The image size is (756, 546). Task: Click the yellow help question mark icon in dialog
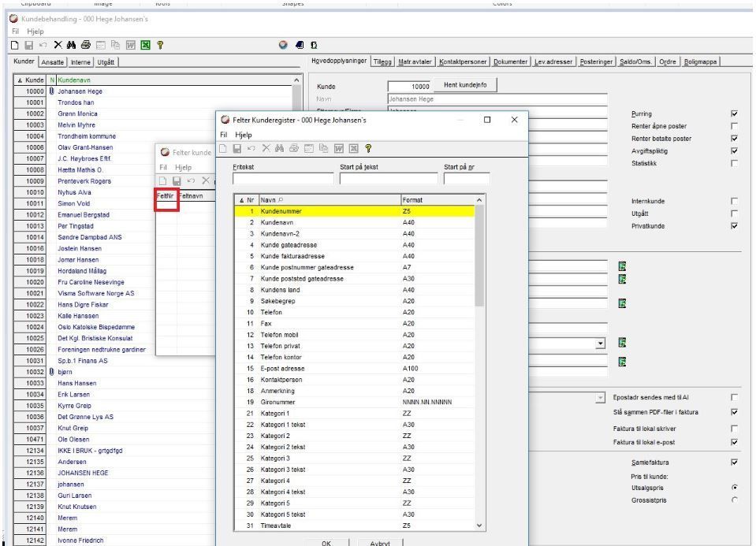(x=368, y=148)
